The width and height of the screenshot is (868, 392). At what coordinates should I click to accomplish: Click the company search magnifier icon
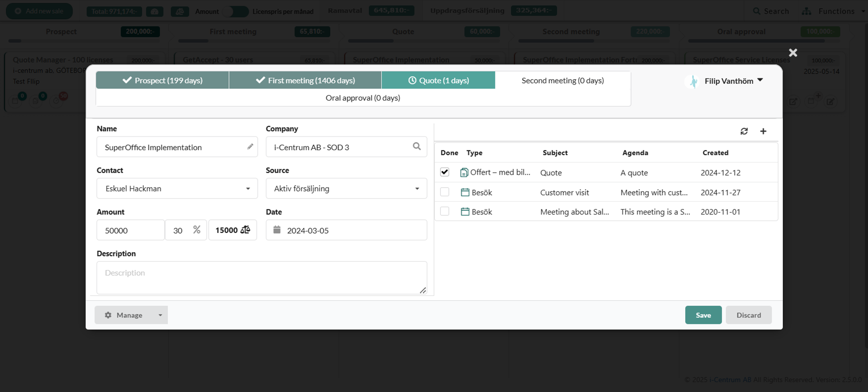point(417,146)
